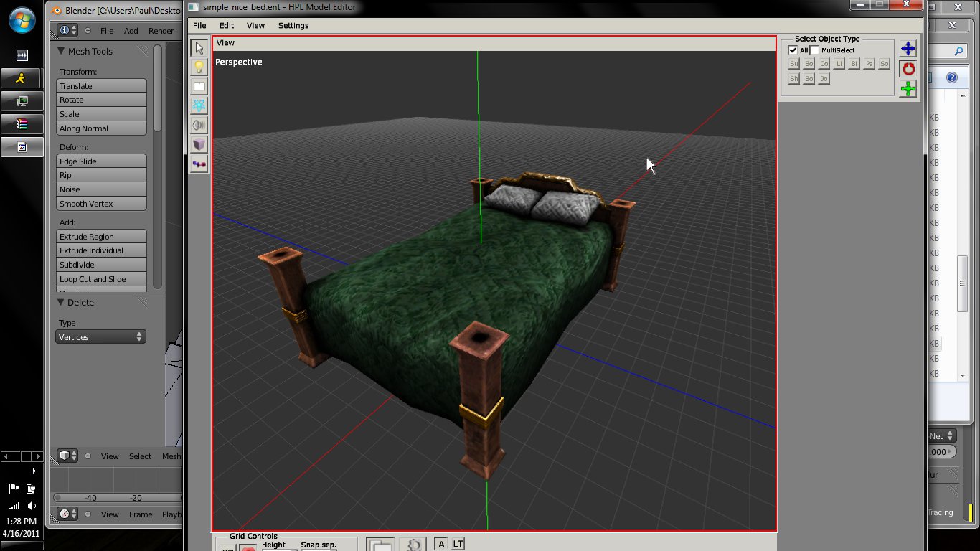Switch to red rotate mode

tap(908, 69)
